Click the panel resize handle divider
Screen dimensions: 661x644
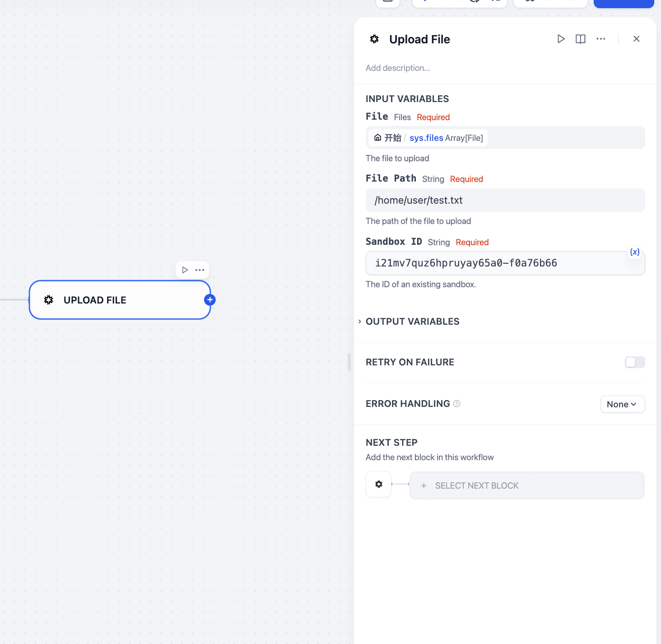tap(349, 362)
